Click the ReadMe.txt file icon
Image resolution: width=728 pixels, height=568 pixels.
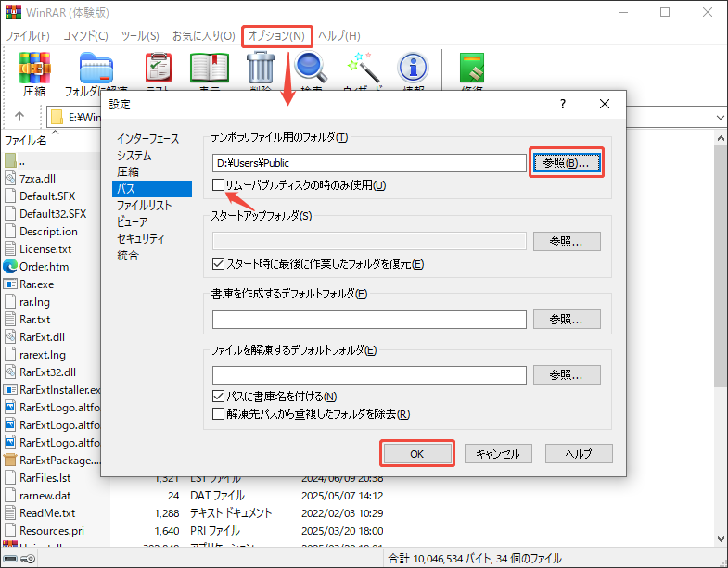click(x=10, y=512)
